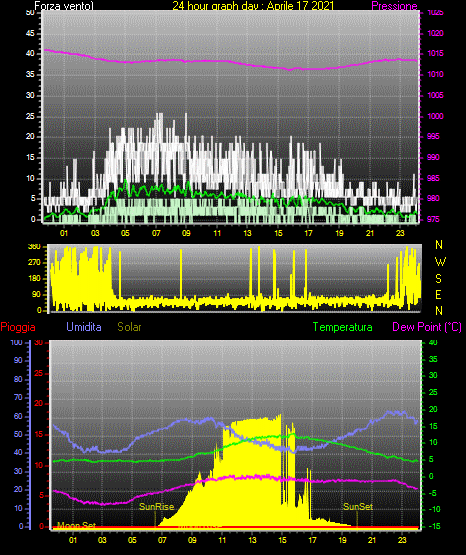This screenshot has width=466, height=555.
Task: Click the 'Moon Set' marker text
Action: 76,525
